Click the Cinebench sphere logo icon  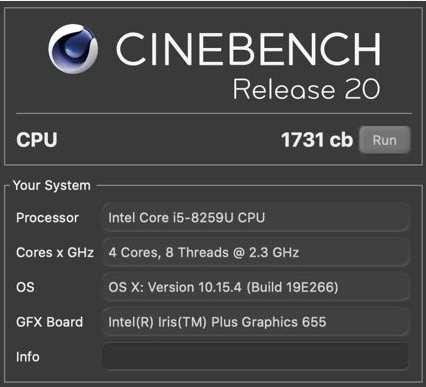coord(73,49)
